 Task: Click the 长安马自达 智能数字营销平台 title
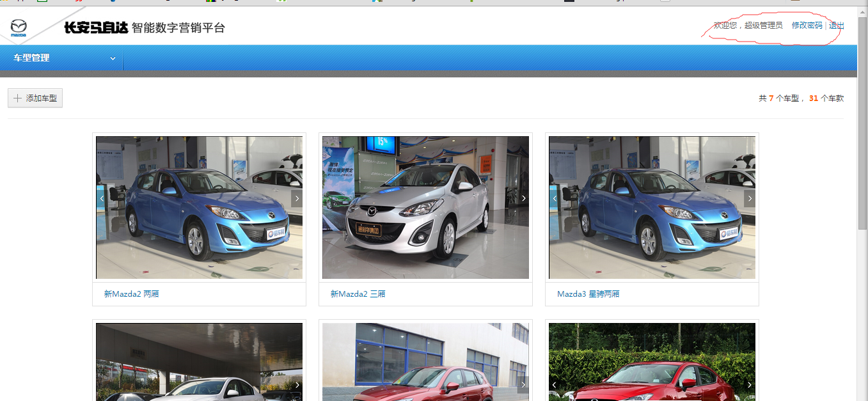pyautogui.click(x=145, y=28)
